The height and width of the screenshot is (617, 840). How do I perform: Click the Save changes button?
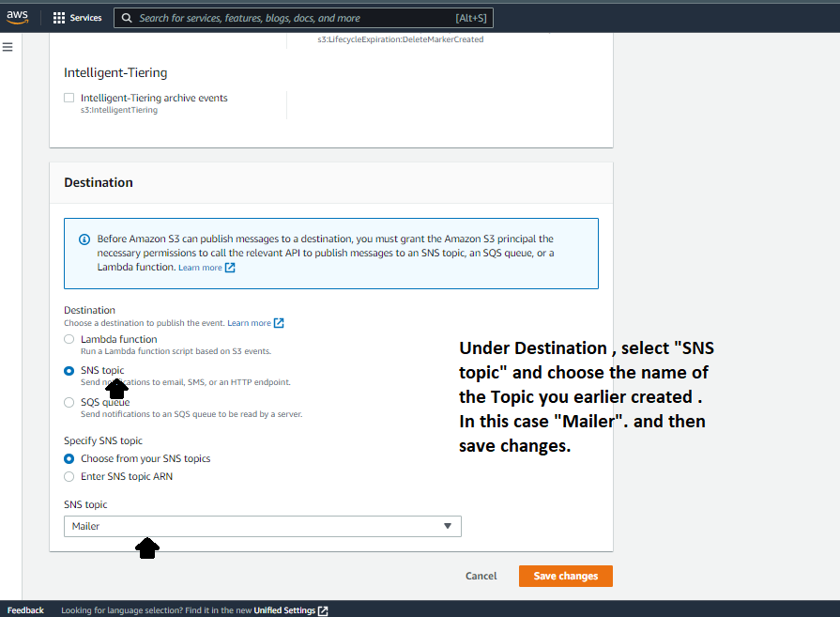tap(566, 576)
